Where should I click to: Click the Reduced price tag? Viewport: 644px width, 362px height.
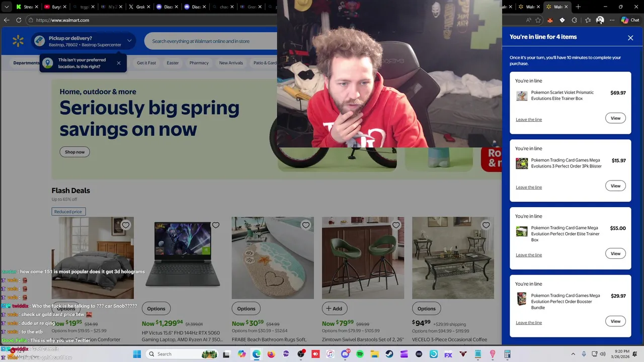click(x=68, y=212)
